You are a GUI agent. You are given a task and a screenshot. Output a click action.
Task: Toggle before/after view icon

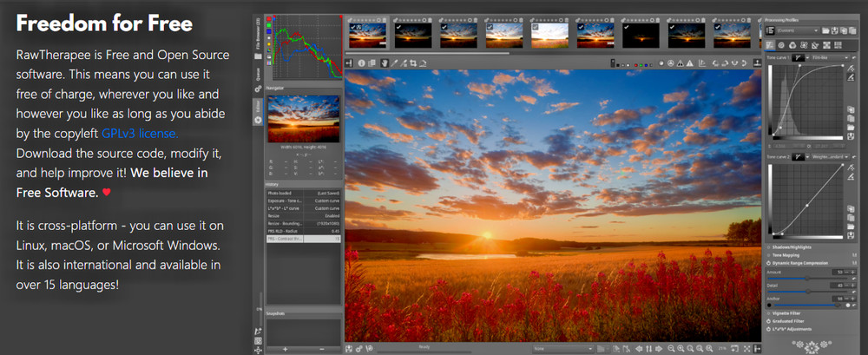[372, 63]
